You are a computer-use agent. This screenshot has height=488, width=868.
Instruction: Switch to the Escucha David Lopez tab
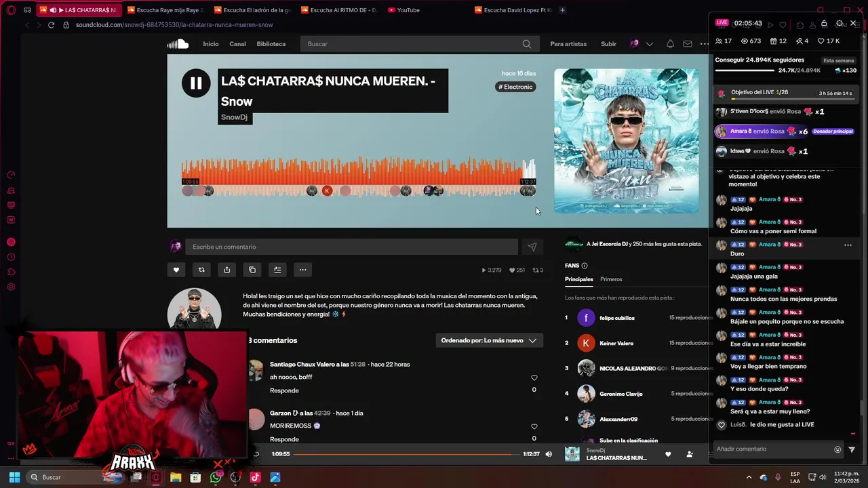(x=513, y=10)
